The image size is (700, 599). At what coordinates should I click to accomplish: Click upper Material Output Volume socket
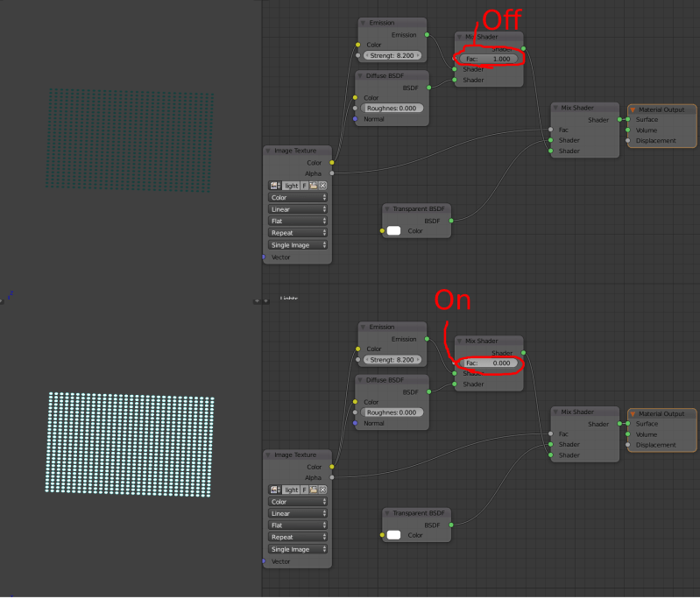[x=627, y=130]
